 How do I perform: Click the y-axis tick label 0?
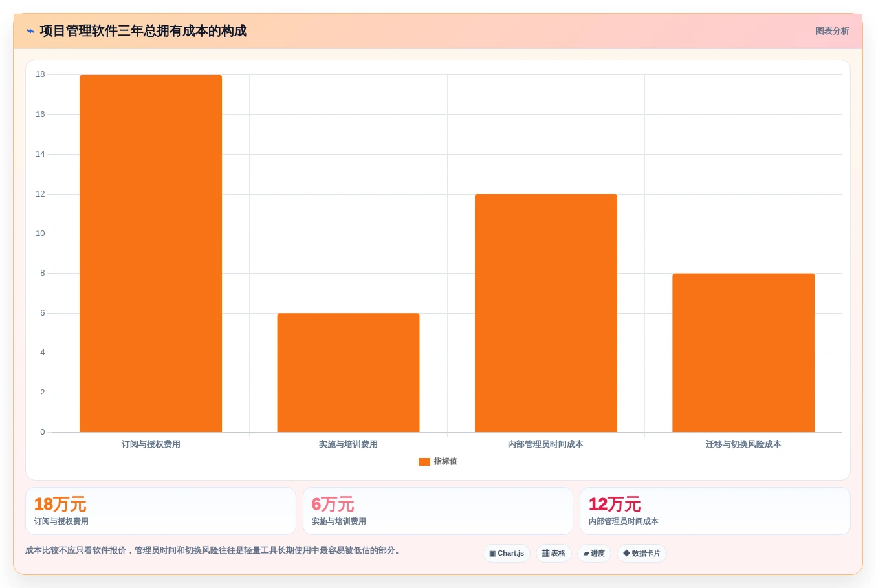(43, 432)
